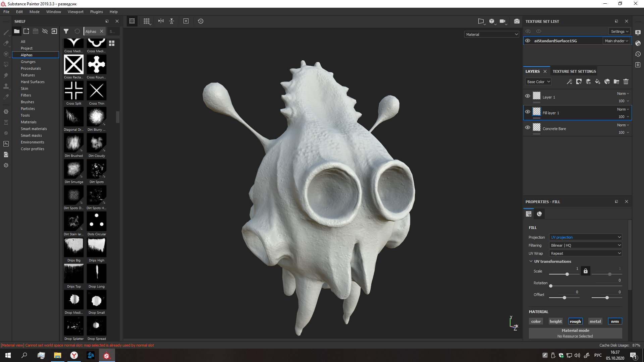The width and height of the screenshot is (644, 362).
Task: Hide the Concrete Bare layer
Action: (527, 127)
